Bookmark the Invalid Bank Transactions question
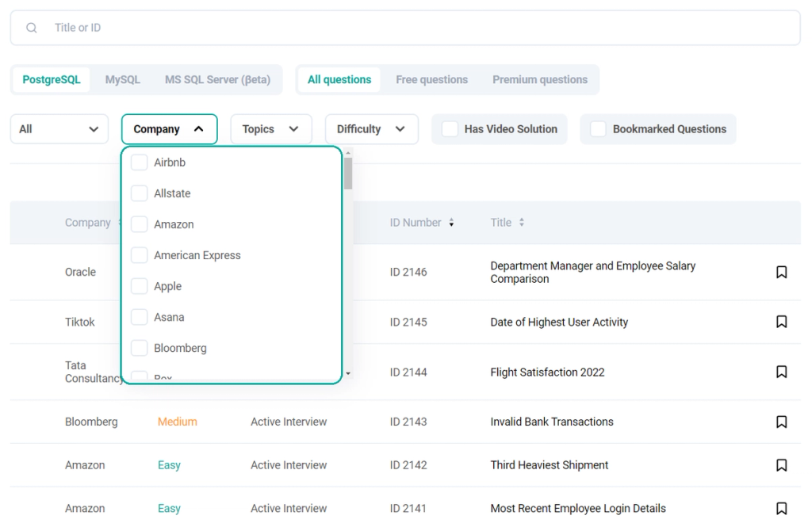The image size is (812, 527). coord(781,422)
